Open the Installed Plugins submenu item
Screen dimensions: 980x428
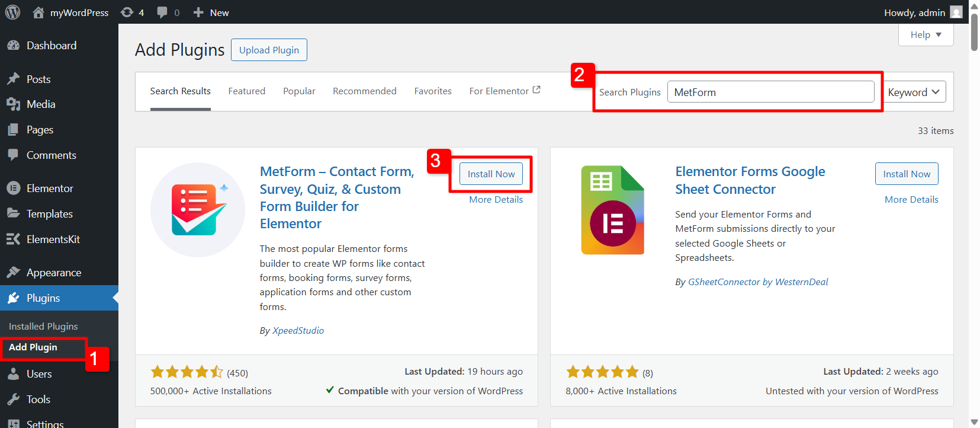[x=43, y=327]
